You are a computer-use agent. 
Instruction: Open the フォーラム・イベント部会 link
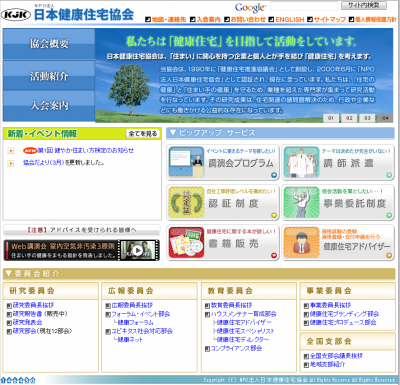[141, 314]
